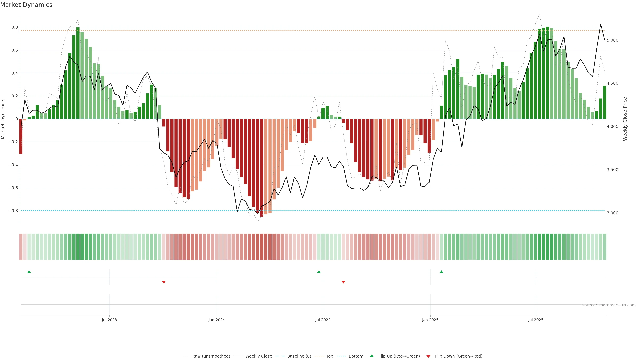The width and height of the screenshot is (644, 362).
Task: Toggle the Weekly Close legend series
Action: [258, 356]
